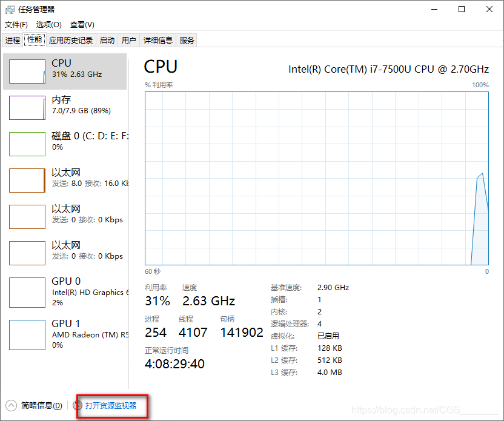This screenshot has width=504, height=421.
Task: Click the Intel Core i7-7500U processor name
Action: pyautogui.click(x=389, y=69)
